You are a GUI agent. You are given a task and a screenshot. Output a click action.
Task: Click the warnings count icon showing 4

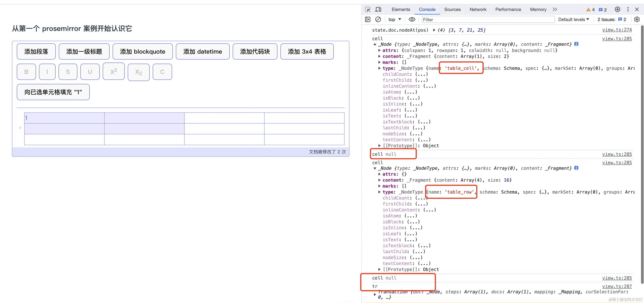tap(590, 10)
